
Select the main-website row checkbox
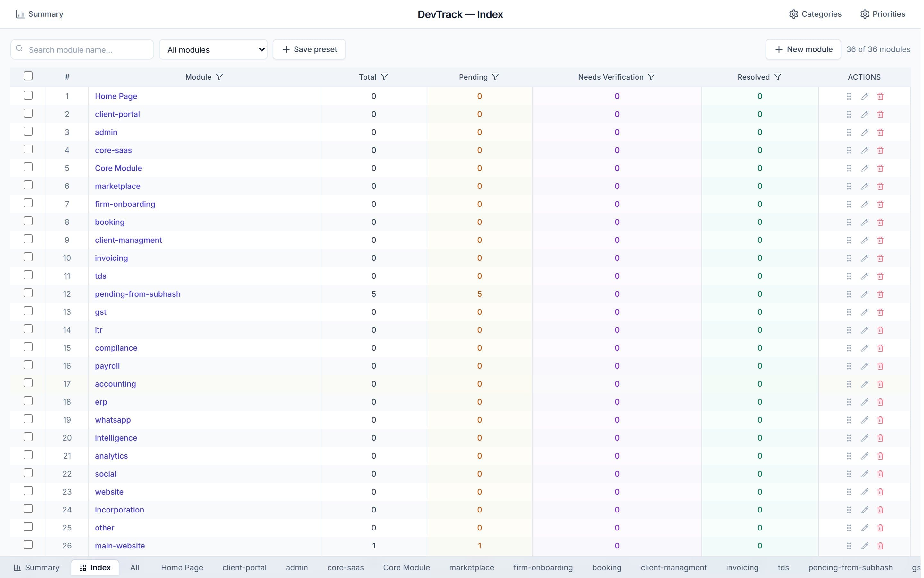pos(28,544)
